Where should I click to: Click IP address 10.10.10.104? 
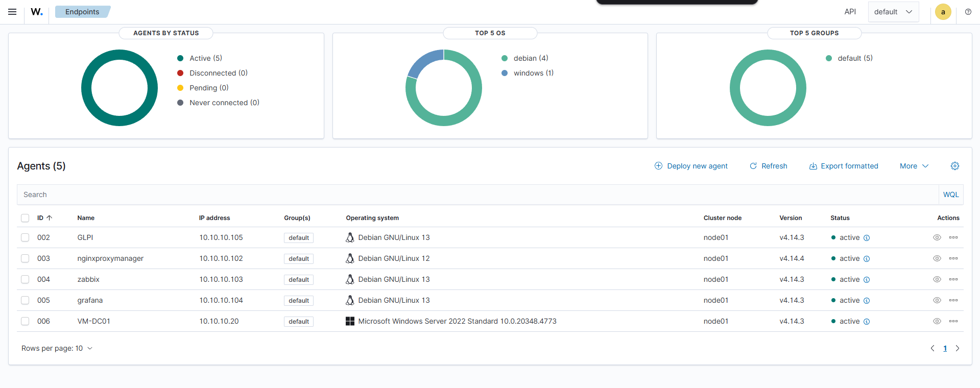pyautogui.click(x=221, y=300)
